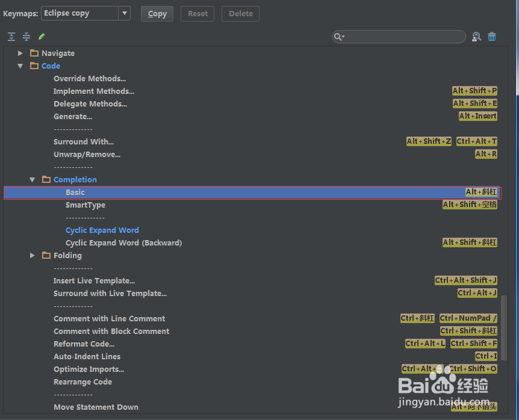The image size is (519, 420).
Task: Click the Navigate folder icon
Action: 34,53
